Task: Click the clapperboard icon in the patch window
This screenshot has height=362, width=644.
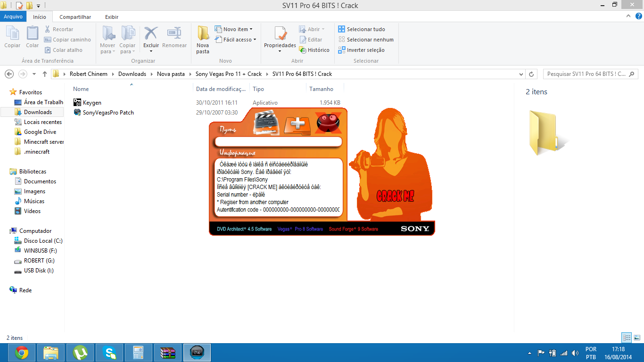Action: click(x=266, y=123)
